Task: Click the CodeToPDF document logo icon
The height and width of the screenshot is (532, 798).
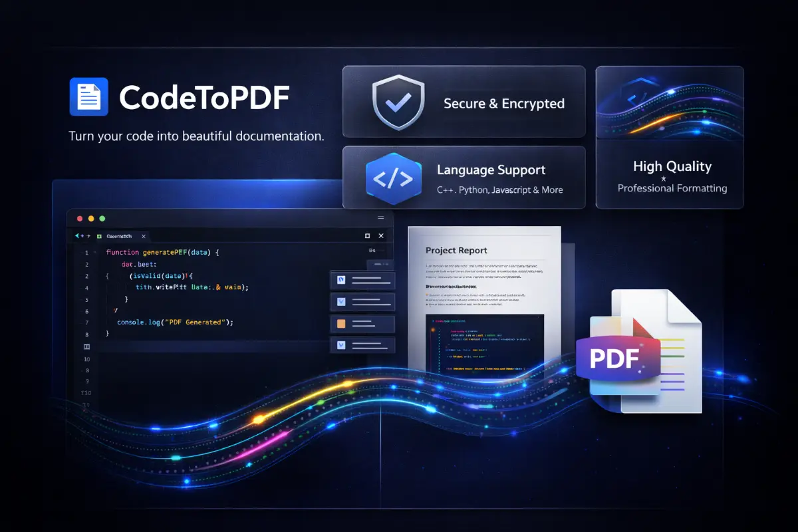Action: [x=88, y=96]
